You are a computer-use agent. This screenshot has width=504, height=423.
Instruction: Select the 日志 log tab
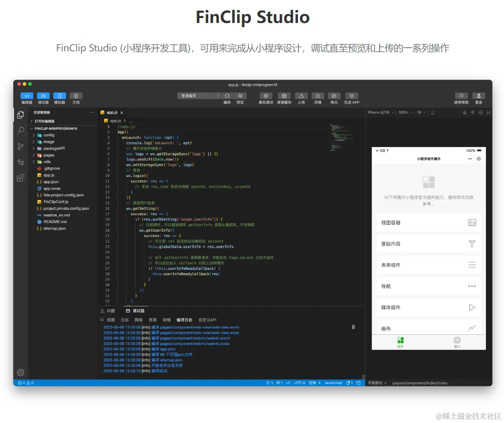pyautogui.click(x=125, y=320)
